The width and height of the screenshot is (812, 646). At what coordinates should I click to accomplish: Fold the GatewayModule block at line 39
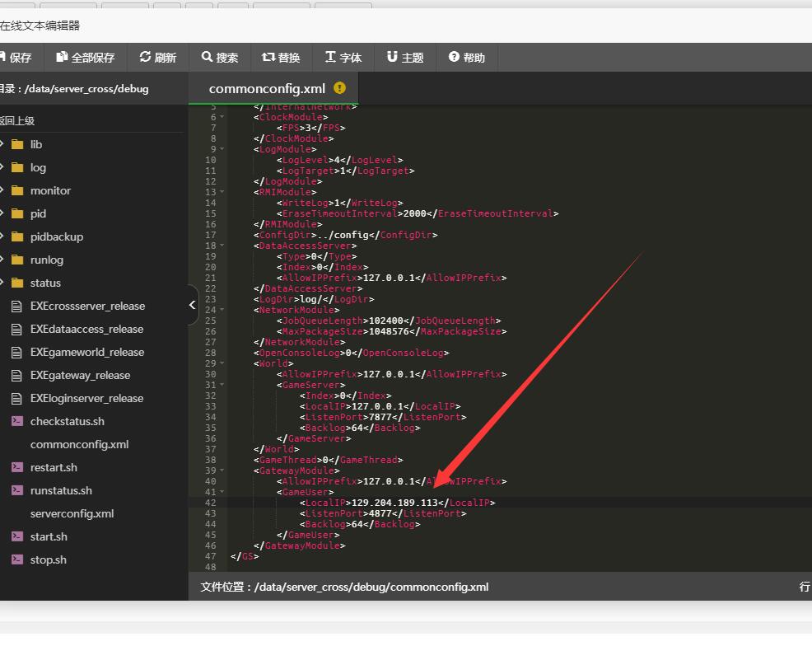point(222,470)
